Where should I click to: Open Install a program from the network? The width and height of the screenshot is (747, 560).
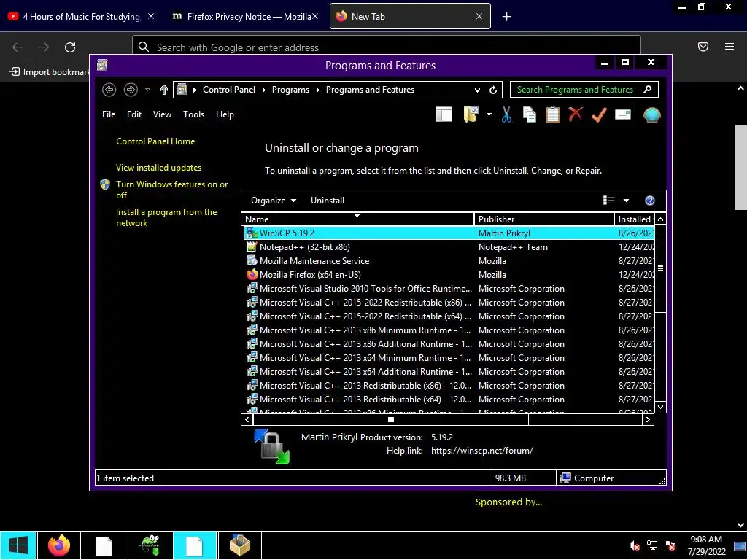click(x=166, y=217)
